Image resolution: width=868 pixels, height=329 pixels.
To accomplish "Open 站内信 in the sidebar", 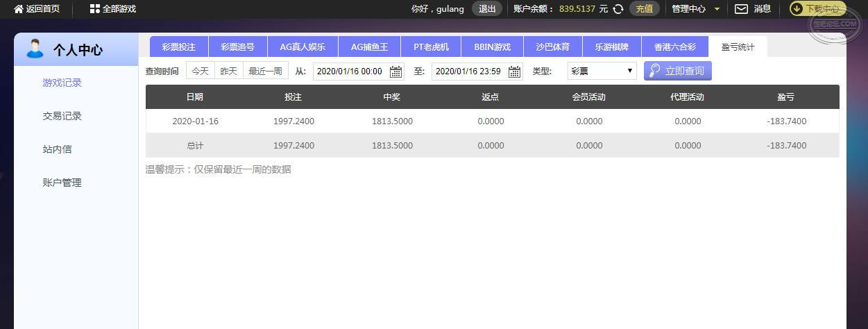I will (x=58, y=149).
